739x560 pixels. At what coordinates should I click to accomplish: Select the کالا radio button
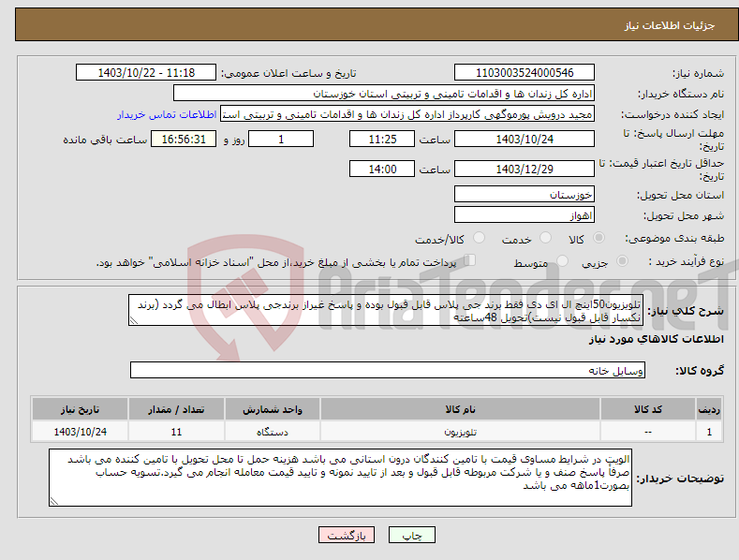coord(599,238)
